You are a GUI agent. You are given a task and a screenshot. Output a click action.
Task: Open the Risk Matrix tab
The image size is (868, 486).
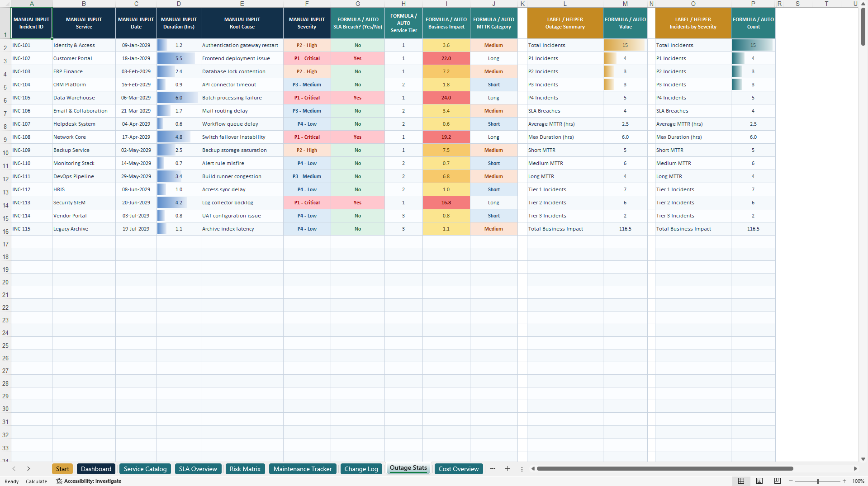[x=245, y=469]
